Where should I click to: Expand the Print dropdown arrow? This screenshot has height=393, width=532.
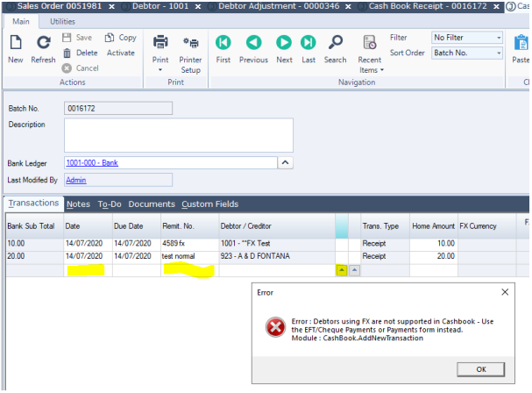(x=160, y=70)
